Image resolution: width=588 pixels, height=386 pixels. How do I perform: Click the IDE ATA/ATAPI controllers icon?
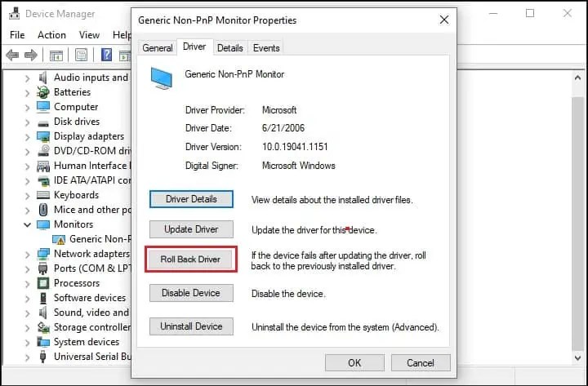coord(43,180)
